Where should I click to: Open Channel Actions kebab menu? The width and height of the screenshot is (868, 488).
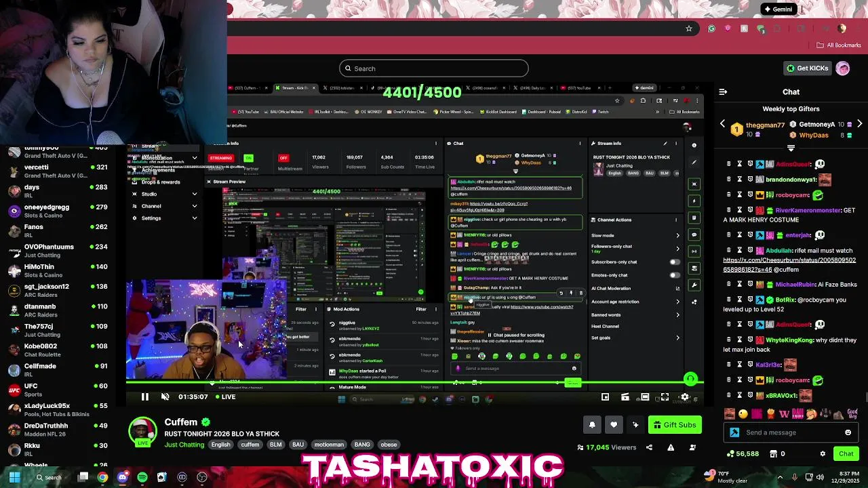[676, 220]
